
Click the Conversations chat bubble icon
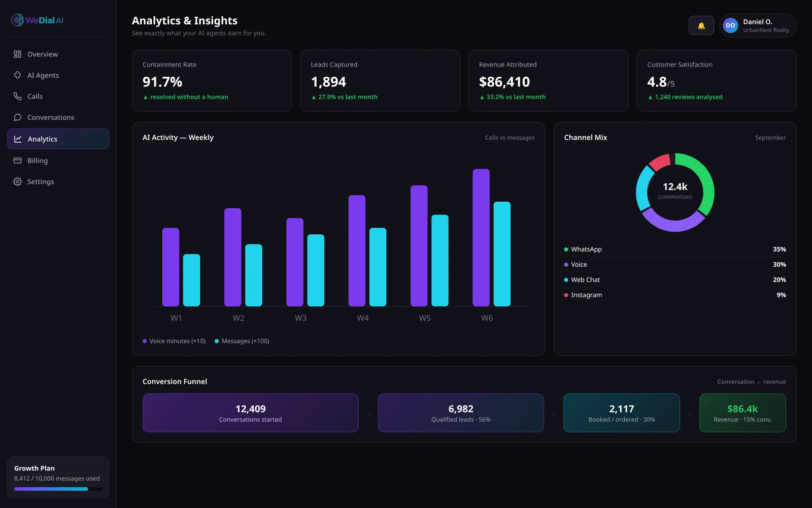17,117
